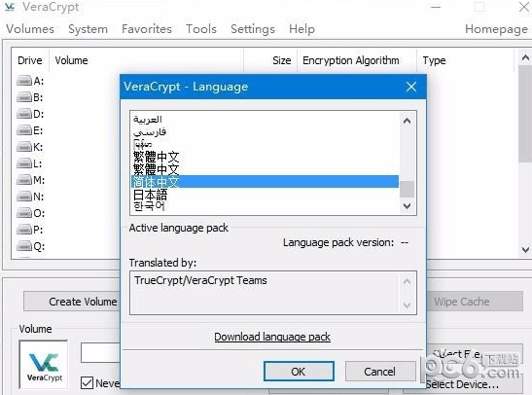Viewport: 532px width, 395px height.
Task: Click the volume path input field
Action: tap(100, 352)
